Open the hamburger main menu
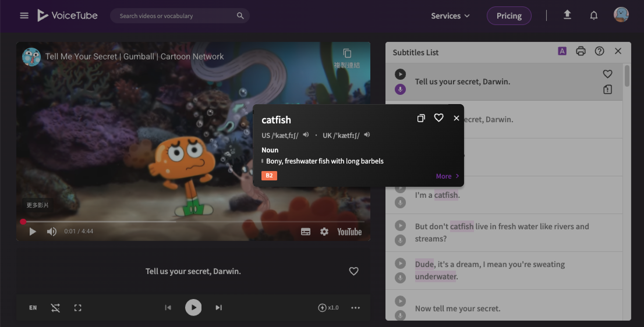Image resolution: width=644 pixels, height=327 pixels. (x=24, y=16)
